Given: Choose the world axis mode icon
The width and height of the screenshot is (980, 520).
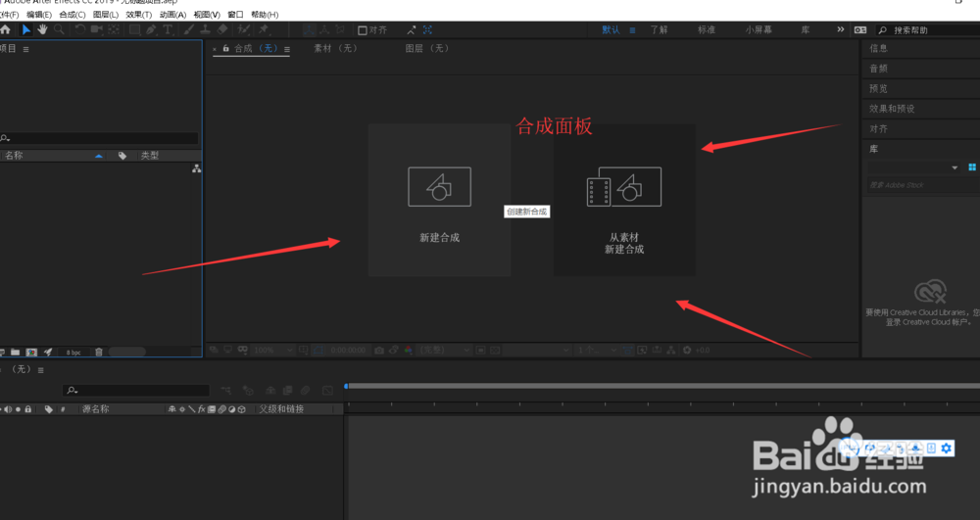Looking at the screenshot, I should tap(324, 29).
